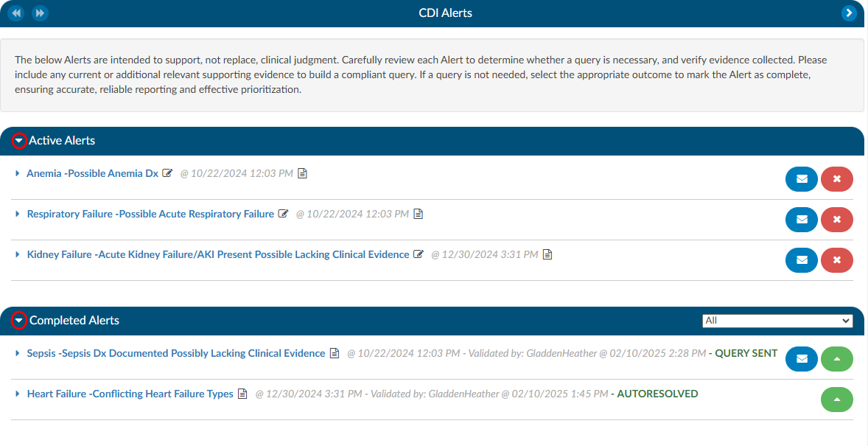Dismiss the Kidney Failure alert with red X

837,259
